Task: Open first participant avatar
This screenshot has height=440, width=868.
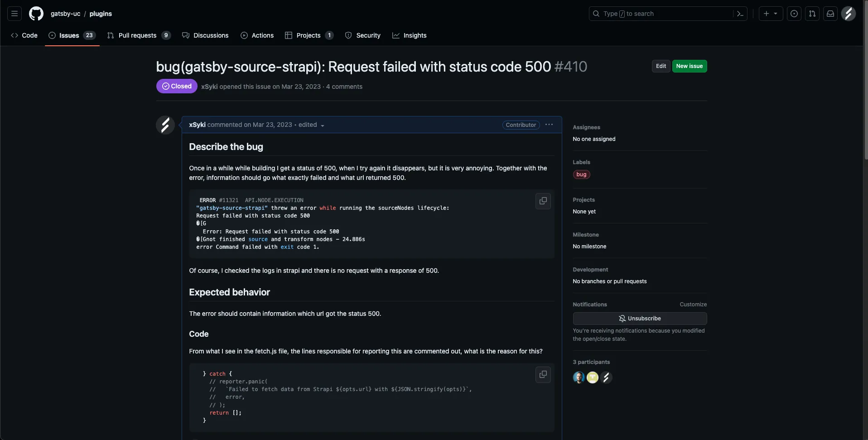Action: coord(579,377)
